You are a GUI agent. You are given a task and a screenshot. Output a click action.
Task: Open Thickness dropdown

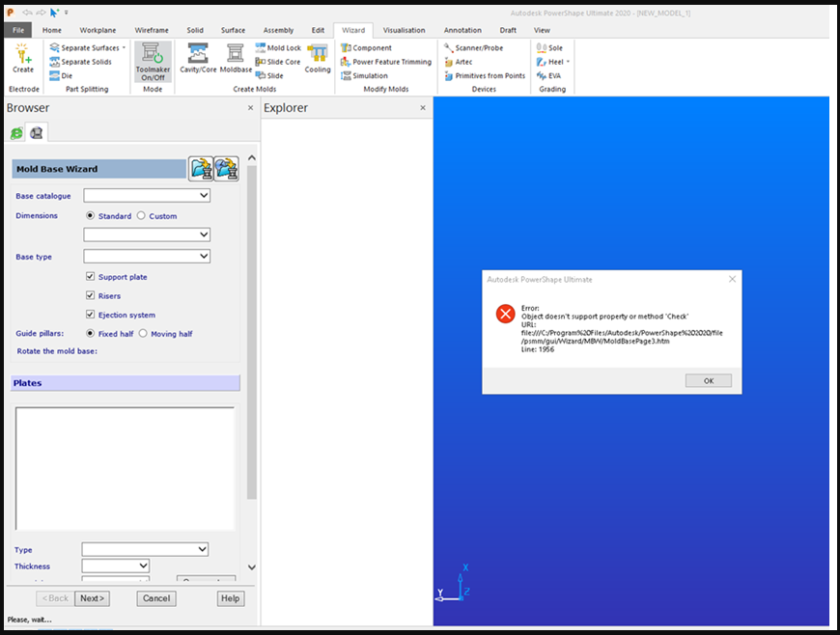tap(116, 566)
